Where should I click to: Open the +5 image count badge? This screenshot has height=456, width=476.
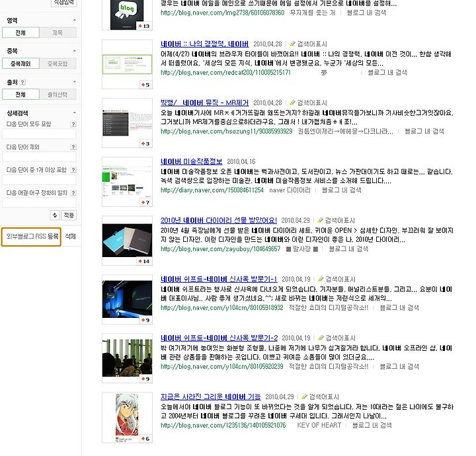145,85
